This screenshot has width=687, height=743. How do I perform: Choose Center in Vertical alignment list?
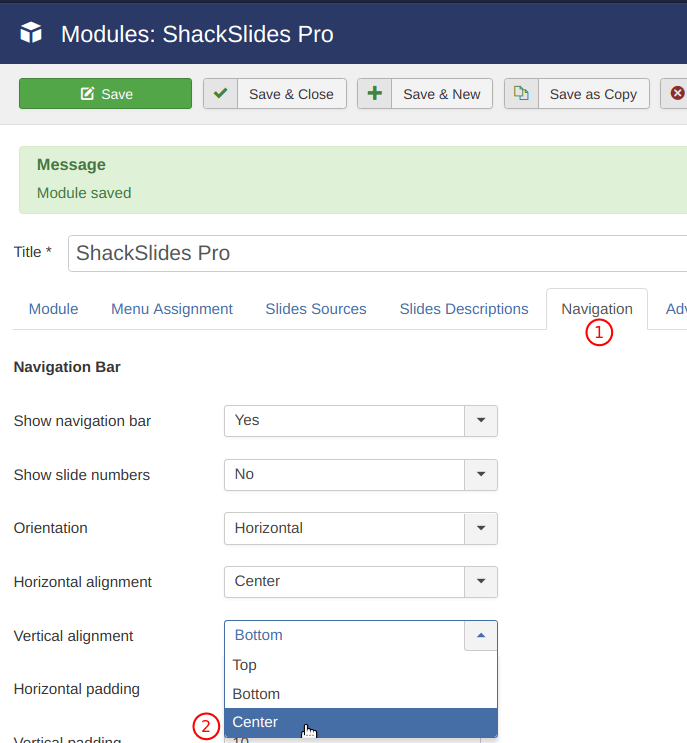click(361, 722)
